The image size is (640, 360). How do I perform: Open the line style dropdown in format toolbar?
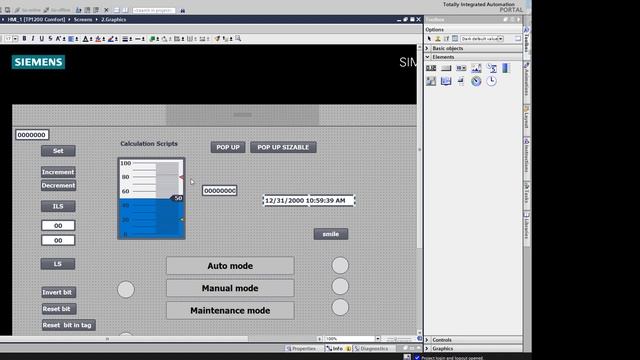coord(140,39)
